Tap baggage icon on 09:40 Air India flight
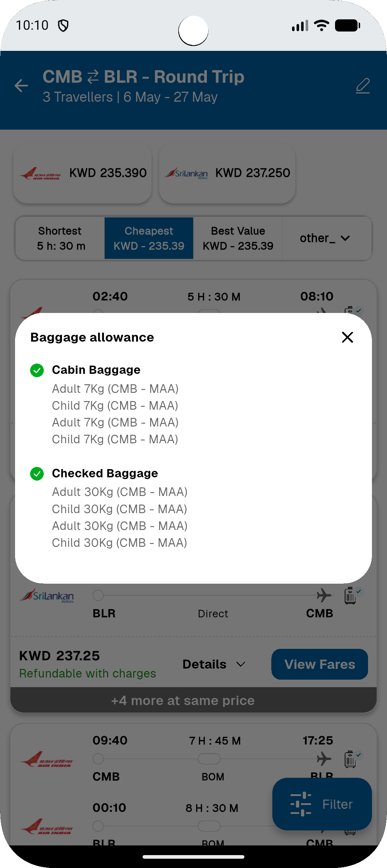The image size is (387, 868). 350,759
